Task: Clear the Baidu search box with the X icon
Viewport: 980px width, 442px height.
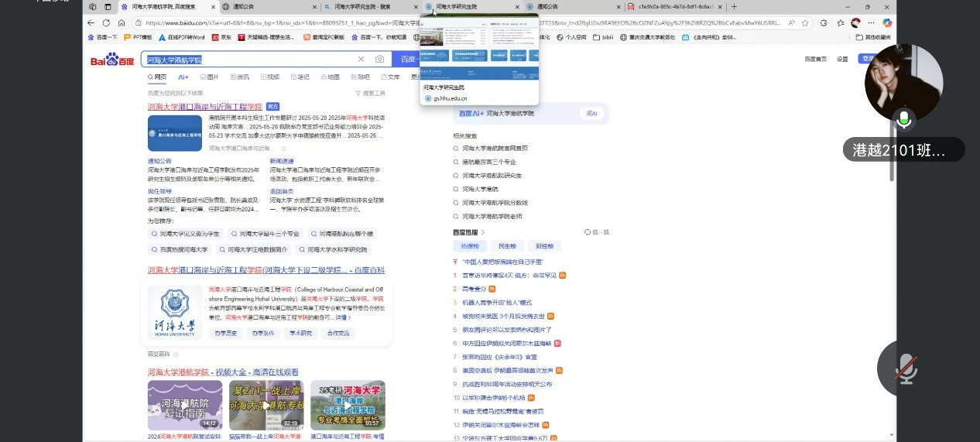Action: pyautogui.click(x=361, y=60)
